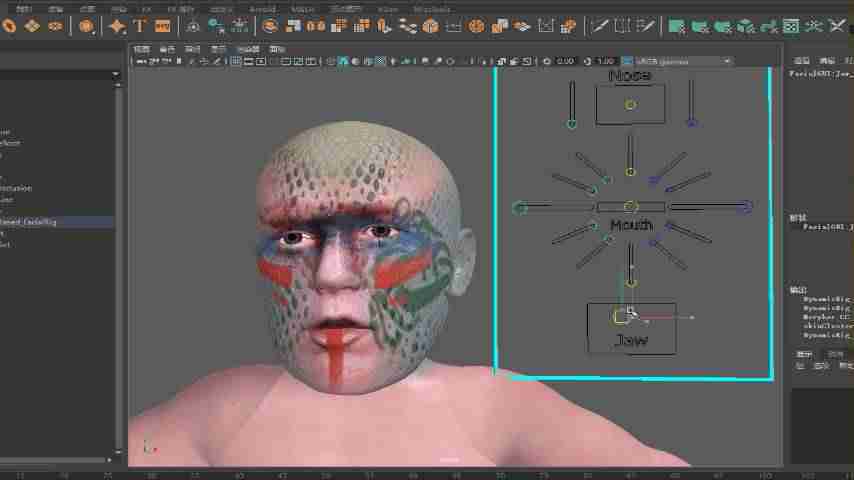854x480 pixels.
Task: Switch to the second tab of the right-side panel
Action: (827, 60)
